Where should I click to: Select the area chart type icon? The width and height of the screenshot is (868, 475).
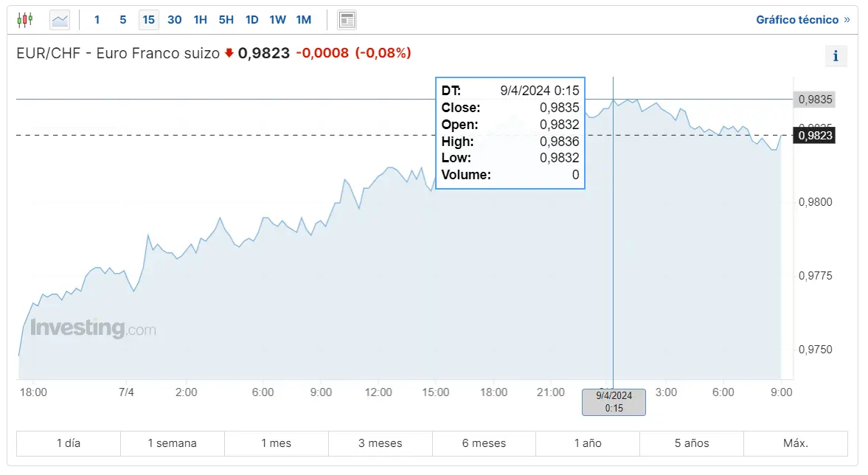tap(60, 21)
